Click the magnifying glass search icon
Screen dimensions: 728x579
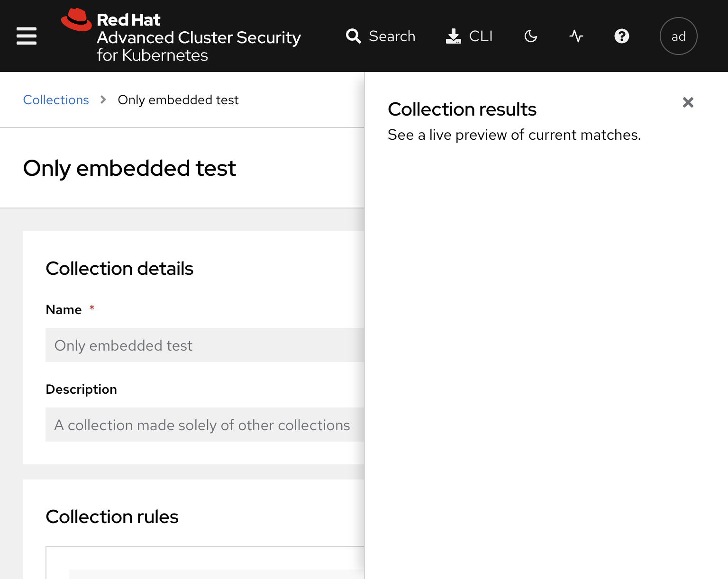point(354,36)
